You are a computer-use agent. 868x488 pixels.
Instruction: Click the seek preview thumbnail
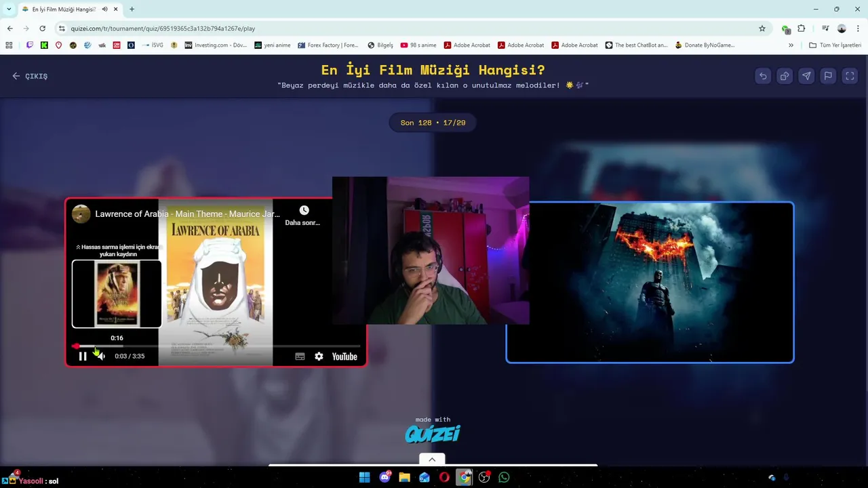click(117, 293)
